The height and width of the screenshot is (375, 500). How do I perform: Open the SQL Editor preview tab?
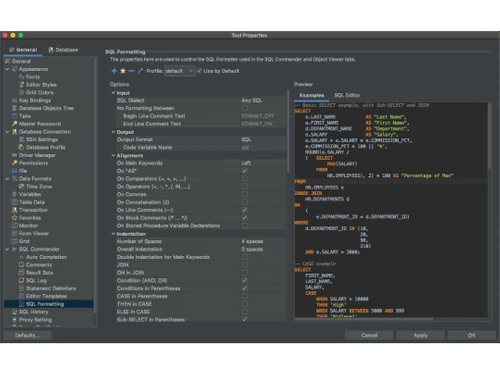pos(347,95)
